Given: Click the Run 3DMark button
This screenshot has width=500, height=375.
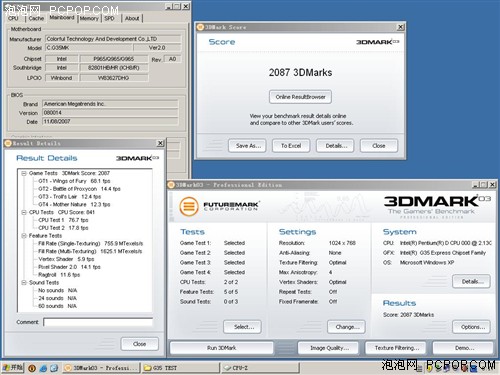Looking at the screenshot, I should pyautogui.click(x=222, y=348).
